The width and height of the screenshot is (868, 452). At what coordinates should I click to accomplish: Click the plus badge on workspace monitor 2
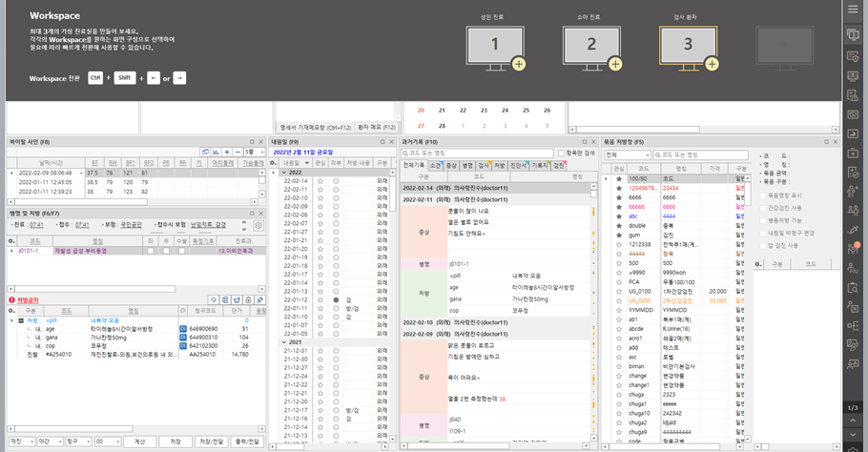click(615, 64)
